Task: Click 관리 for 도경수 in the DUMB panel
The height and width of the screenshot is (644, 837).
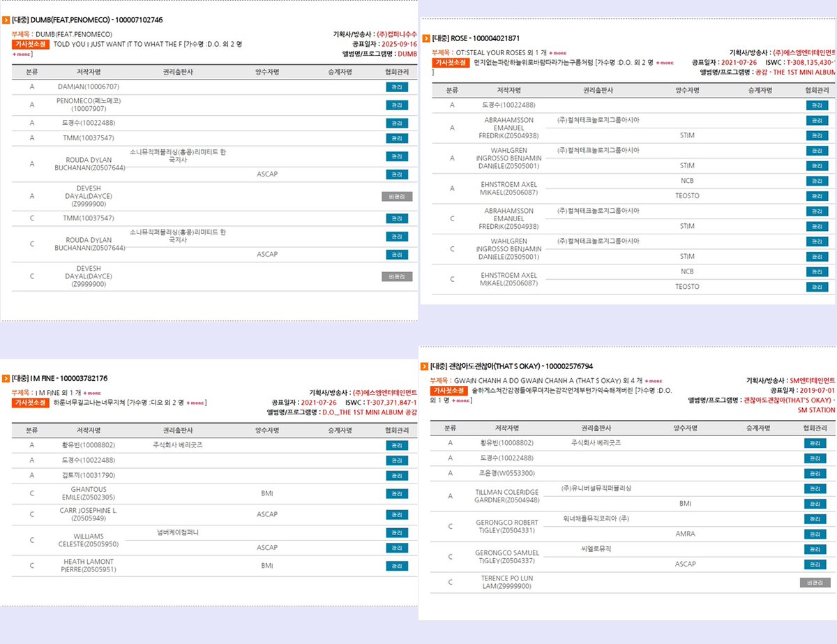Action: coord(397,123)
